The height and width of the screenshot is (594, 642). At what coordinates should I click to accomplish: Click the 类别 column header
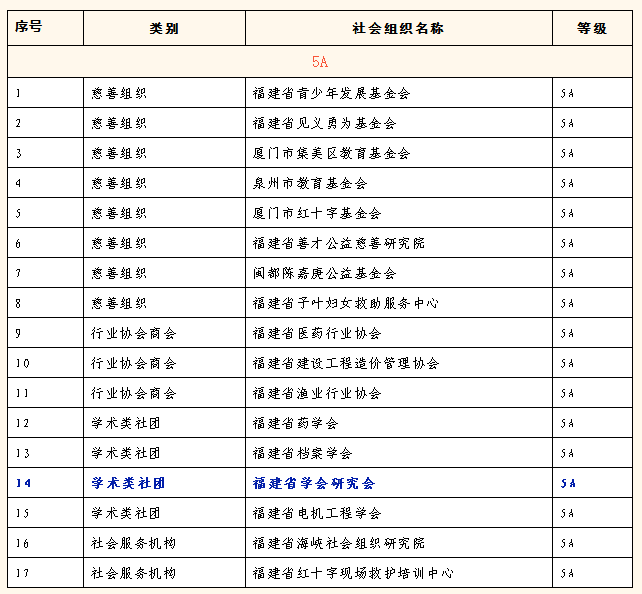[x=164, y=28]
